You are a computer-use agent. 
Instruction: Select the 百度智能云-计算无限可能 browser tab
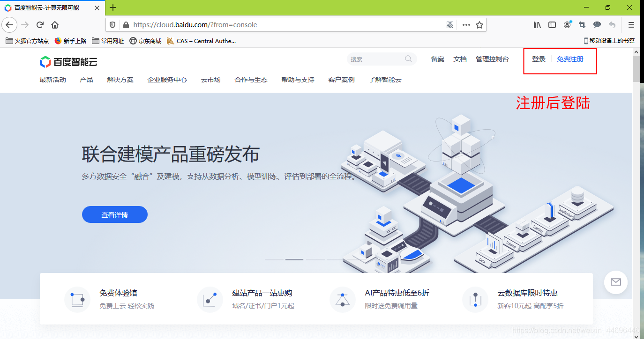(x=52, y=8)
